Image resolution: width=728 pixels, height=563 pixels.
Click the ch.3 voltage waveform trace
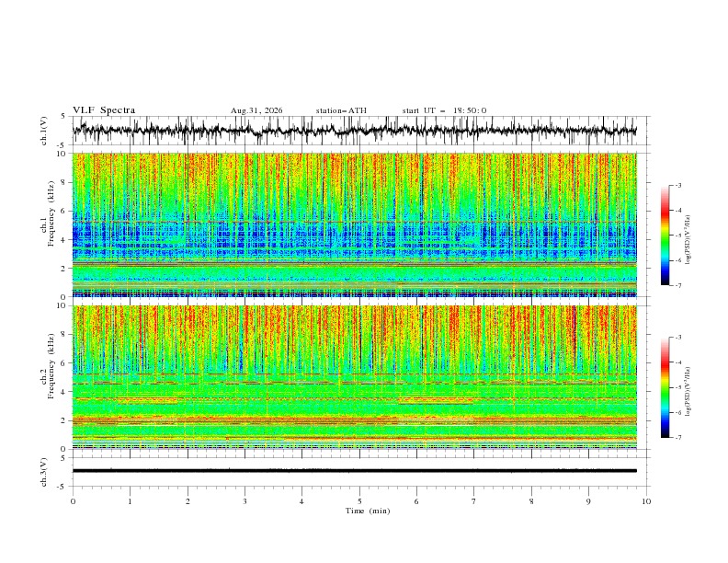(354, 471)
